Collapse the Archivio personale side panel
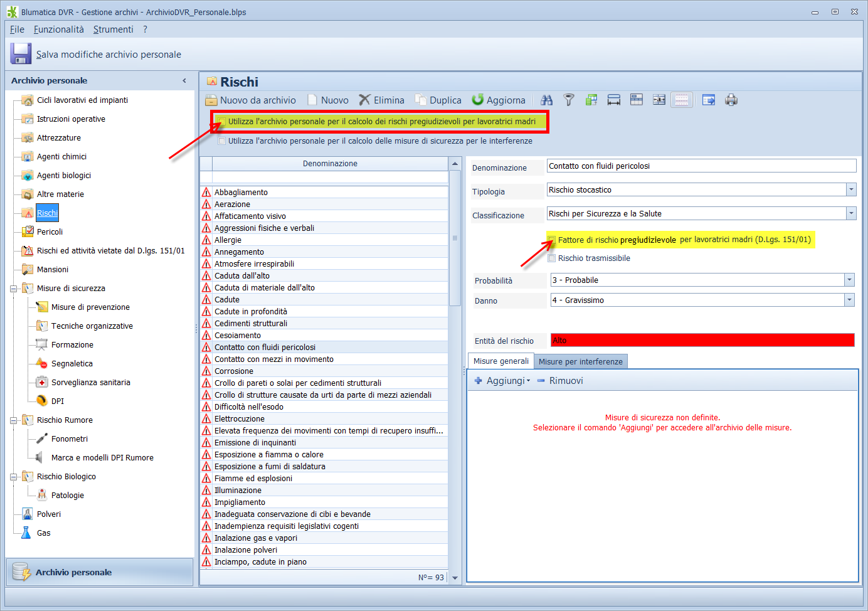 pos(184,80)
